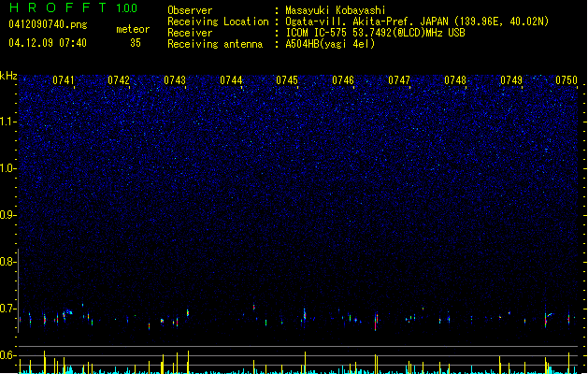Click the 0742 time marker
The image size is (588, 374).
pyautogui.click(x=119, y=80)
